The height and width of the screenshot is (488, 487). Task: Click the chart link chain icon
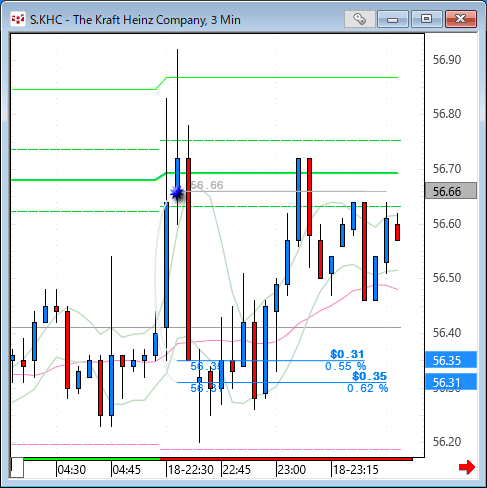tap(360, 19)
